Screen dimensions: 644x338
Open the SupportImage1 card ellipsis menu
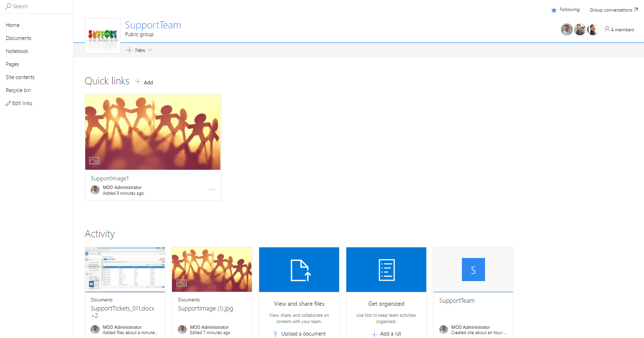[x=211, y=189]
